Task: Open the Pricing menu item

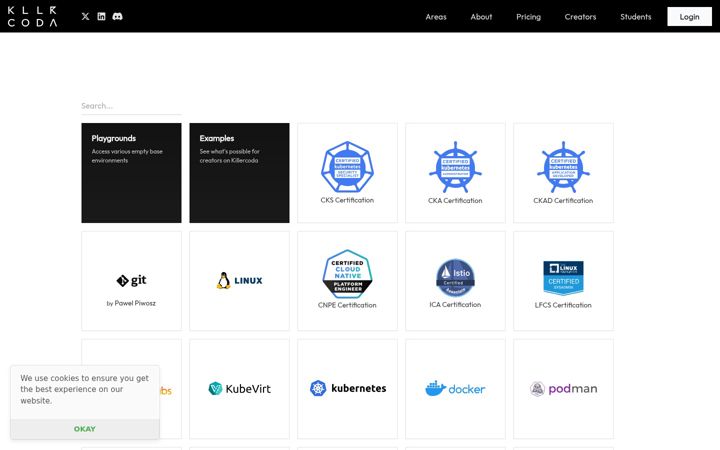Action: [529, 17]
